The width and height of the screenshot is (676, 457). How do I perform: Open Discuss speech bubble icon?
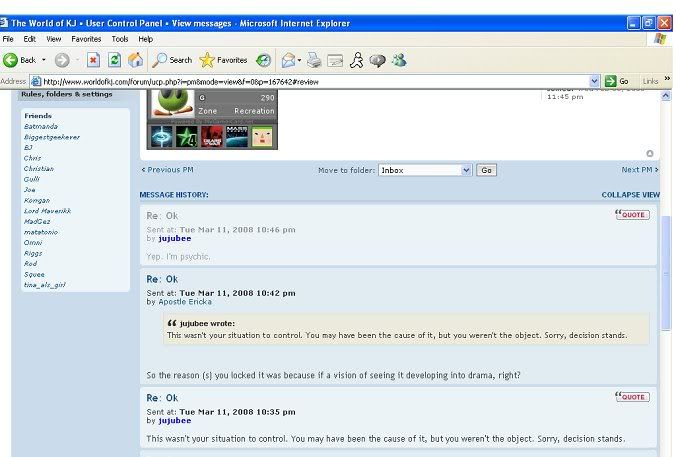(378, 60)
